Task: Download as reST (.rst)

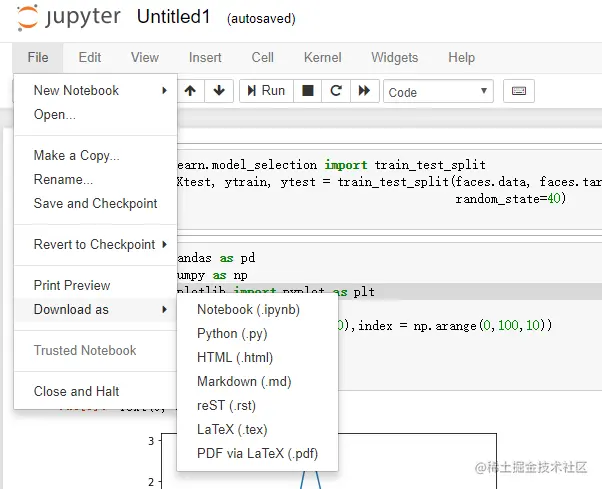Action: point(257,405)
